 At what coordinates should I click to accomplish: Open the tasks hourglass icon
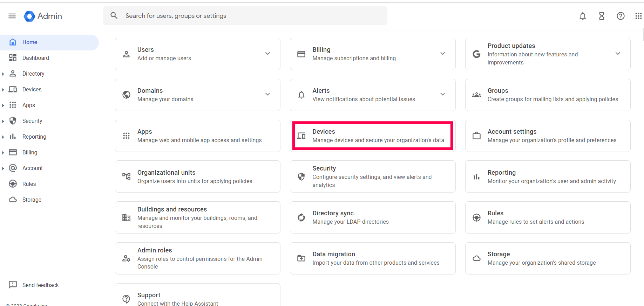[602, 16]
